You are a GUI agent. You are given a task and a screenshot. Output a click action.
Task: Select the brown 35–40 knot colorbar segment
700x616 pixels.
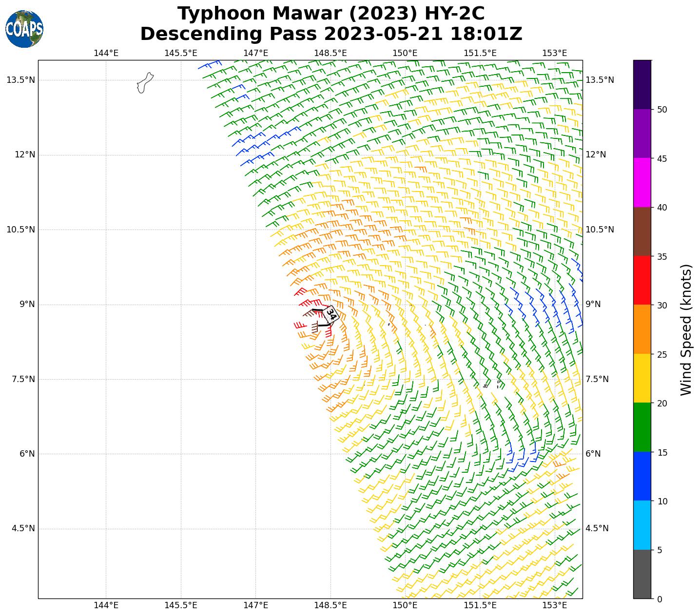(x=642, y=231)
